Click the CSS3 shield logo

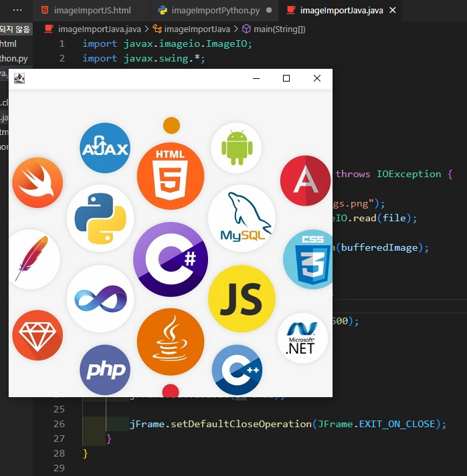308,259
